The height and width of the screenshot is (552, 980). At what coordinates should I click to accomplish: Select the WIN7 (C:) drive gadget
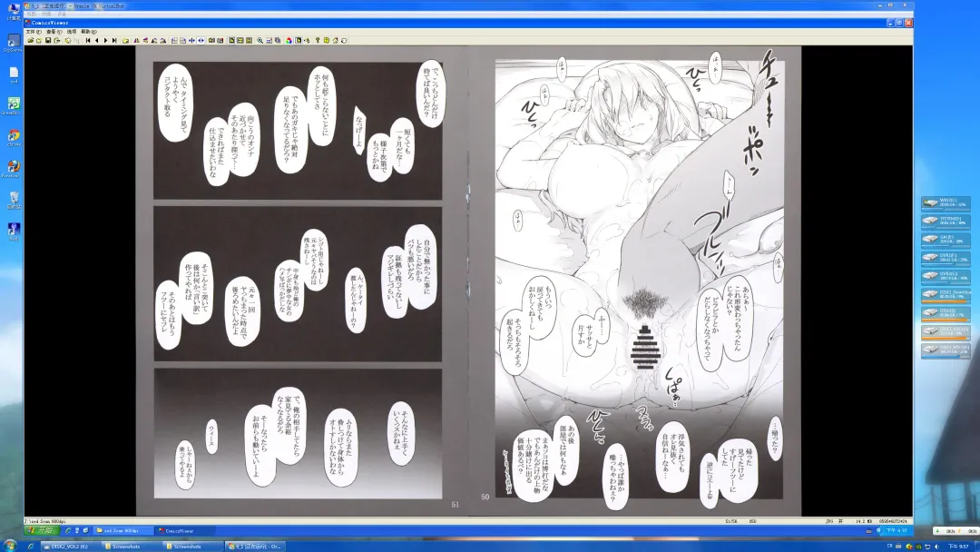pyautogui.click(x=946, y=203)
